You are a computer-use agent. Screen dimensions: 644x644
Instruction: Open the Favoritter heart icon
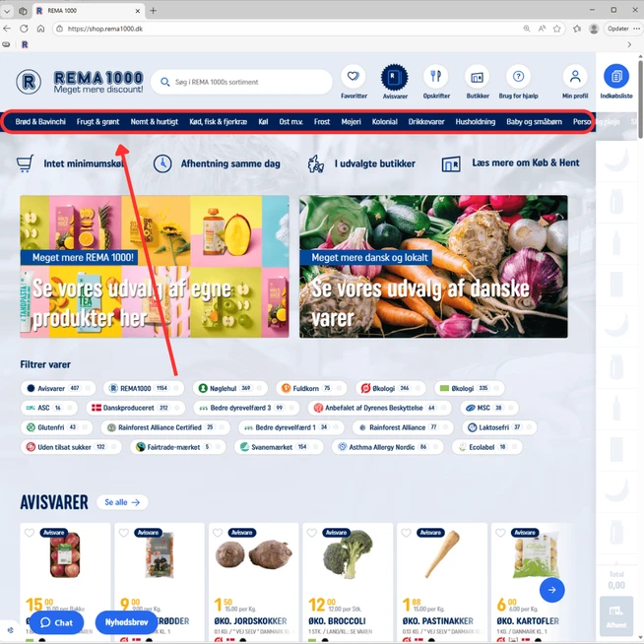[x=354, y=77]
